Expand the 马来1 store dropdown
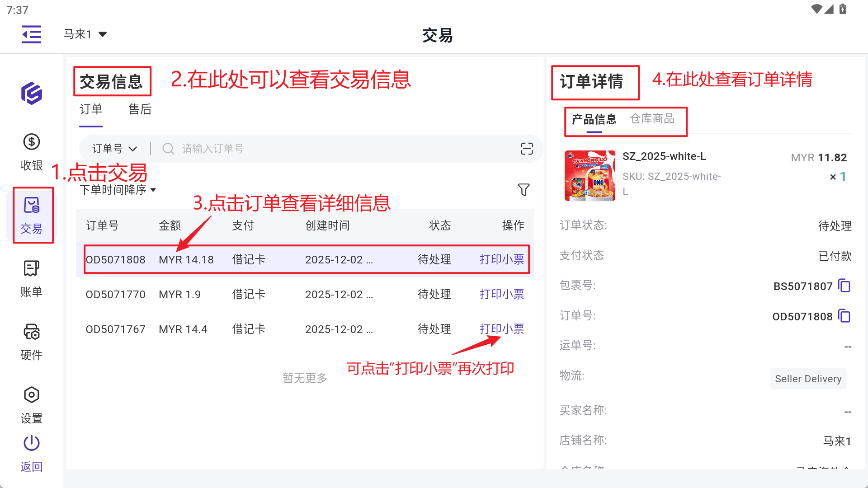The height and width of the screenshot is (488, 868). [x=85, y=34]
